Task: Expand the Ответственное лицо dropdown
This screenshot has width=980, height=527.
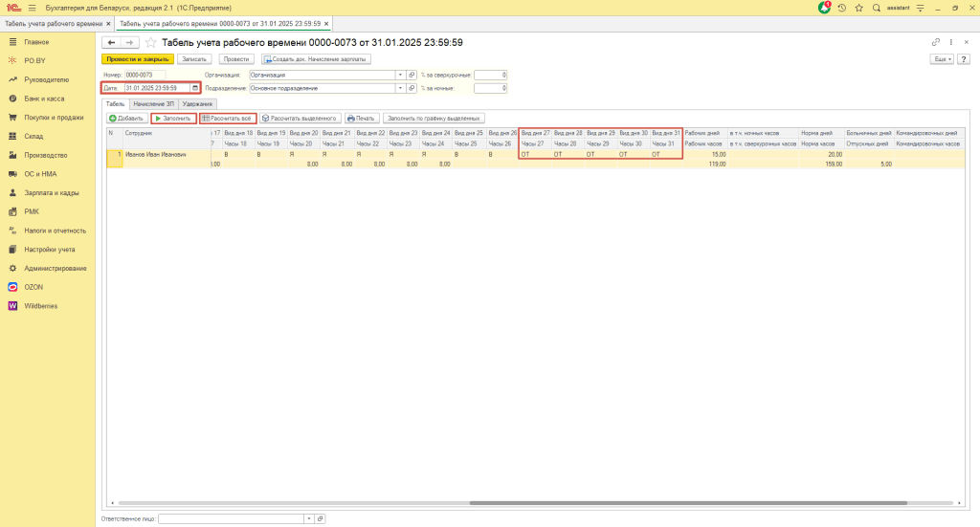Action: point(308,518)
